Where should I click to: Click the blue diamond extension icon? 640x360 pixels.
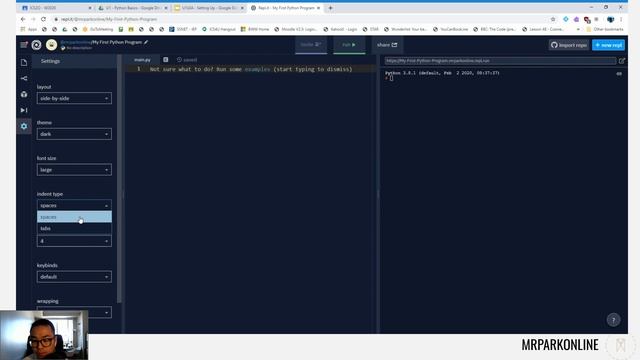[566, 19]
